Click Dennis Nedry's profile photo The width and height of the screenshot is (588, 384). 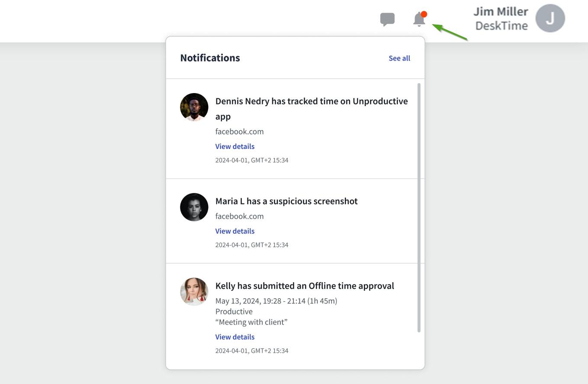[194, 107]
